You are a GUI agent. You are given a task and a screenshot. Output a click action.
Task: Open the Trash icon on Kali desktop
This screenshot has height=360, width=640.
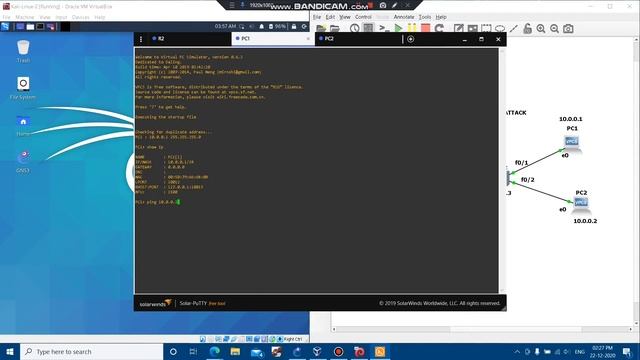pos(23,48)
